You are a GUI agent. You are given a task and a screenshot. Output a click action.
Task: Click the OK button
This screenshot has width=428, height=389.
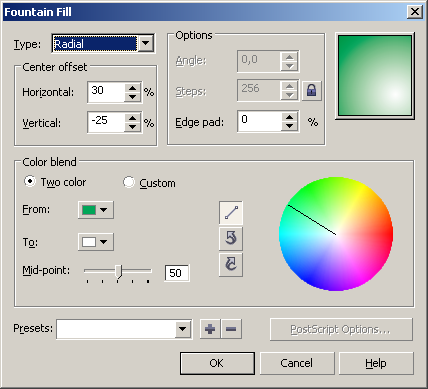pyautogui.click(x=217, y=363)
